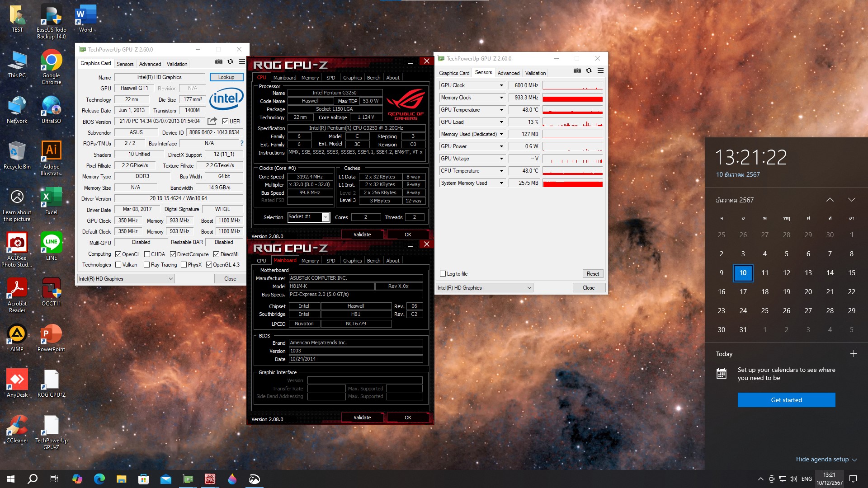Screen dimensions: 868x488
Task: Click Hide agenda setup link
Action: [826, 459]
